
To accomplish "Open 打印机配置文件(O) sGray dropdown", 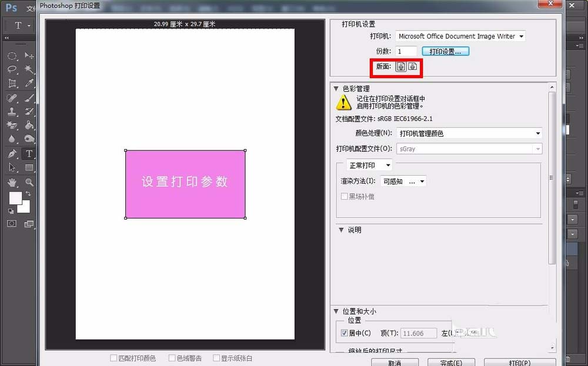I will pos(469,149).
